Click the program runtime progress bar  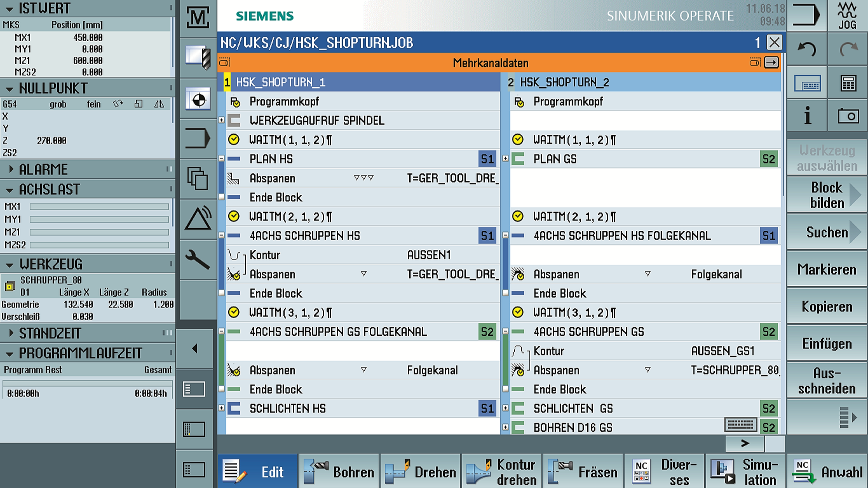click(x=87, y=383)
